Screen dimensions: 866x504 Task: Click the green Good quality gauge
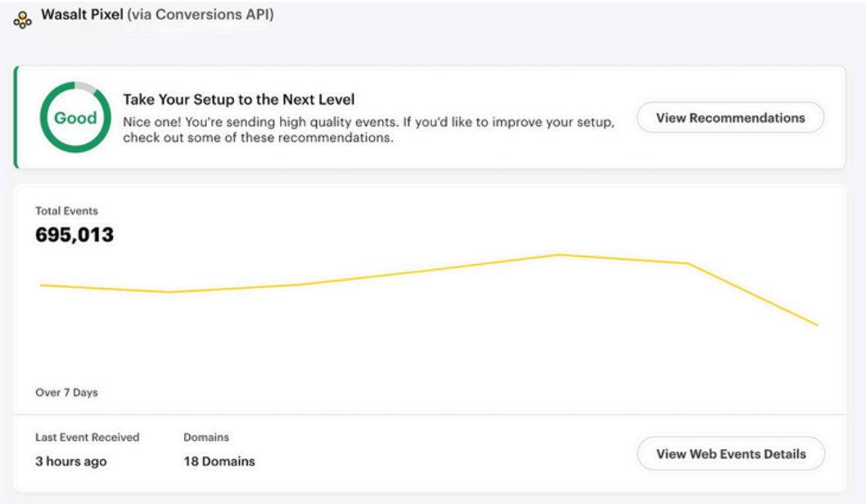(x=75, y=118)
